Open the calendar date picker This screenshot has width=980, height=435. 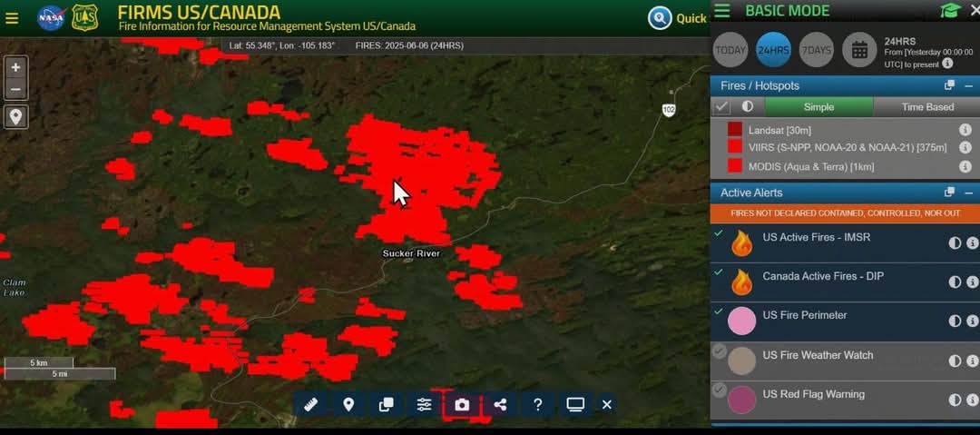pyautogui.click(x=859, y=49)
